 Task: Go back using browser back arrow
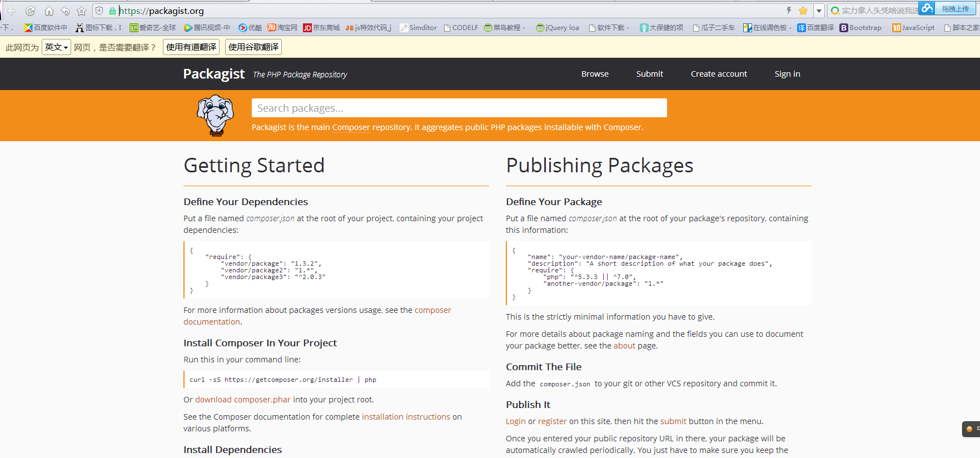pyautogui.click(x=12, y=11)
